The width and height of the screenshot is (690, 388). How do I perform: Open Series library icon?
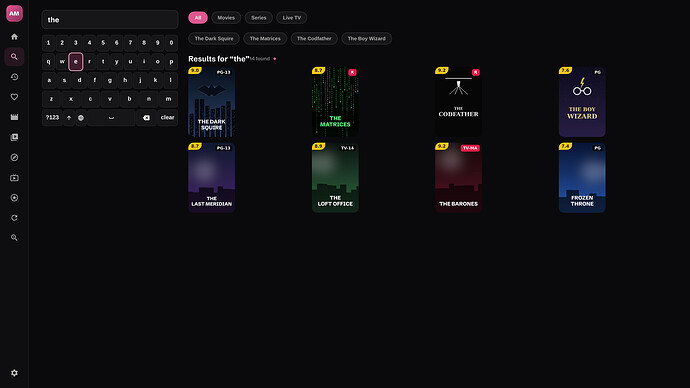(14, 137)
